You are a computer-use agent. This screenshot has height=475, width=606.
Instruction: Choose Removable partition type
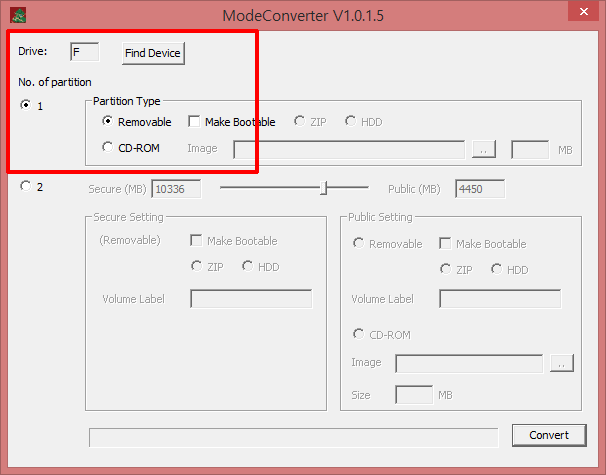[108, 122]
